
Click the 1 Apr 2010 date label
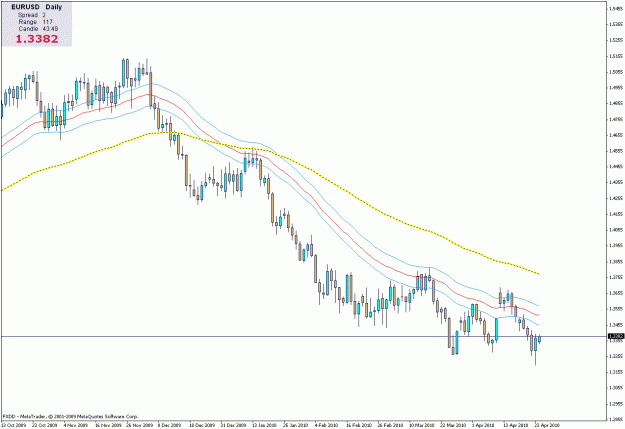(483, 425)
